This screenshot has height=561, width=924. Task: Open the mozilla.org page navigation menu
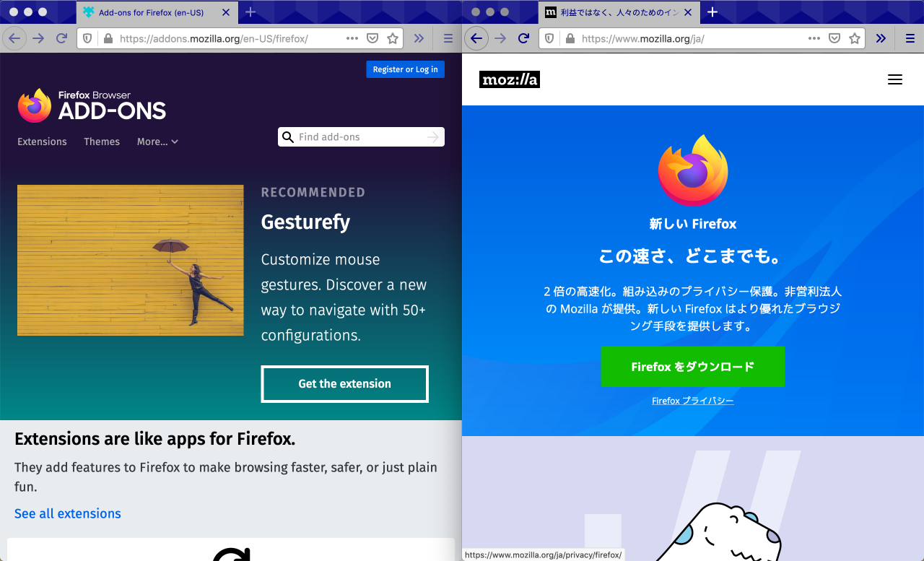[x=895, y=79]
